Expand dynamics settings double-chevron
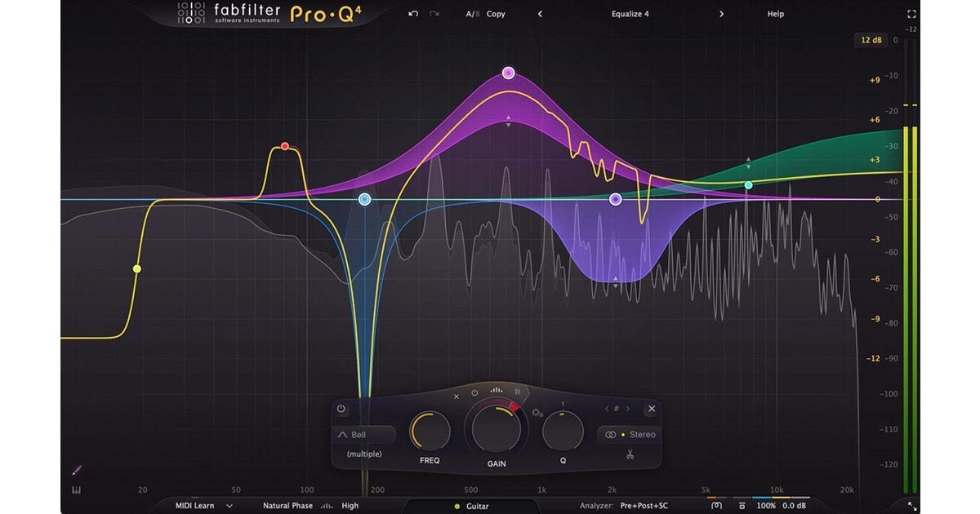Screen dimensions: 980x514 point(517,392)
